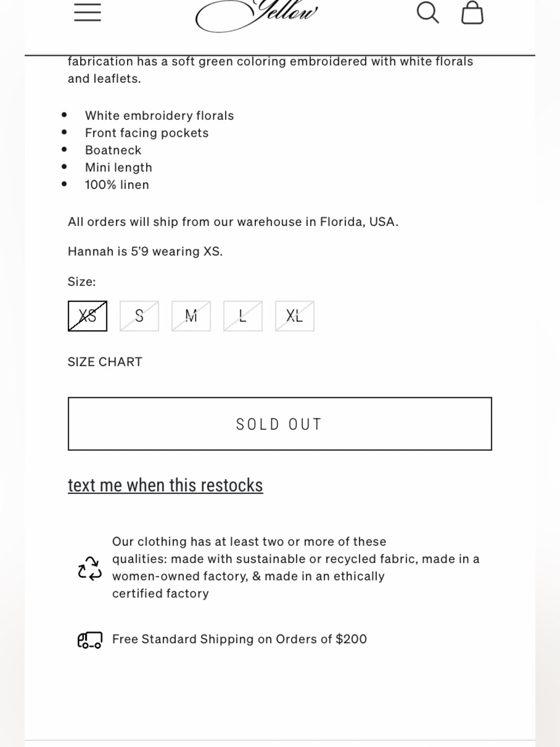This screenshot has width=560, height=747.
Task: Open the SIZE CHART link
Action: click(x=105, y=362)
